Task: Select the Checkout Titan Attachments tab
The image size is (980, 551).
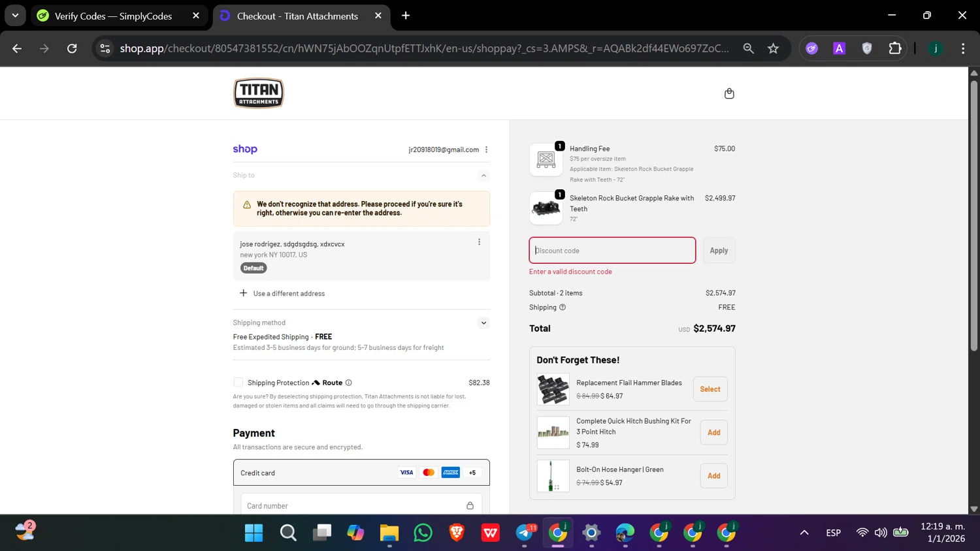Action: point(301,16)
